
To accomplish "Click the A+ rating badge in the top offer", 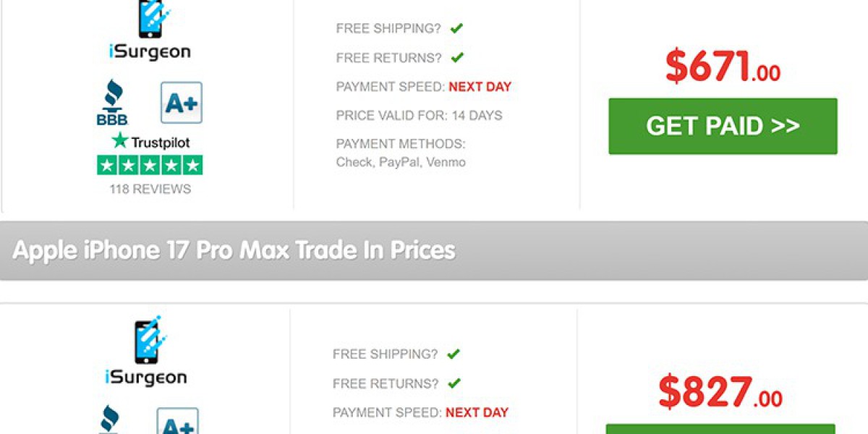I will (181, 103).
